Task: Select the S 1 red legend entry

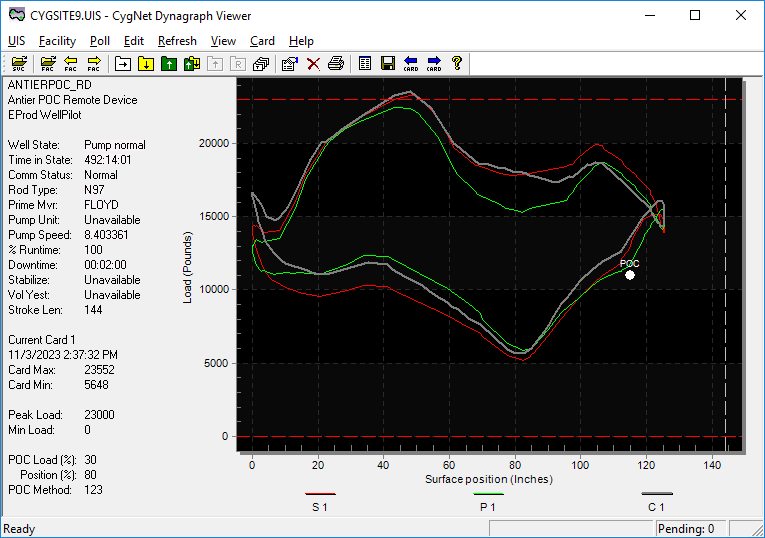Action: point(320,501)
